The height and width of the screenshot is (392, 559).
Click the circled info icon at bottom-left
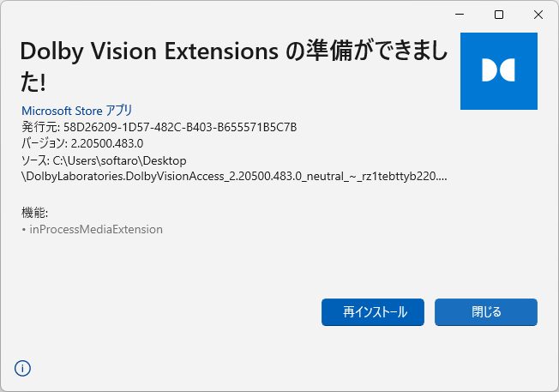(x=22, y=368)
